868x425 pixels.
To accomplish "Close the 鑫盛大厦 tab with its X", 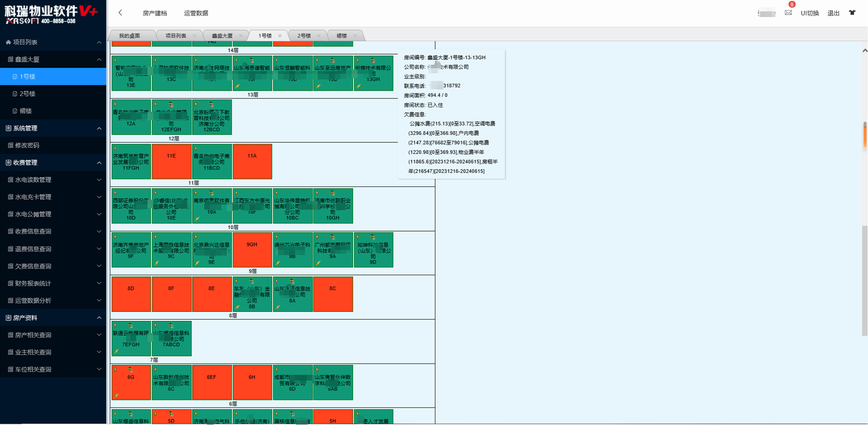I will 241,36.
